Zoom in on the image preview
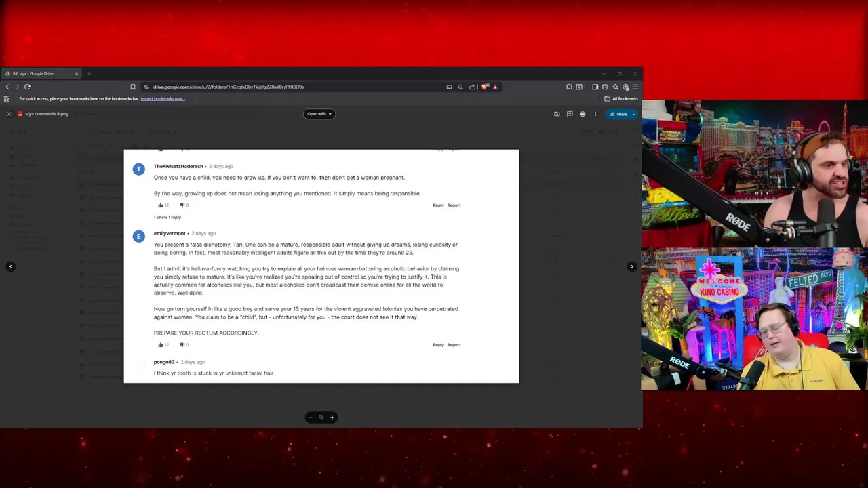 tap(332, 418)
